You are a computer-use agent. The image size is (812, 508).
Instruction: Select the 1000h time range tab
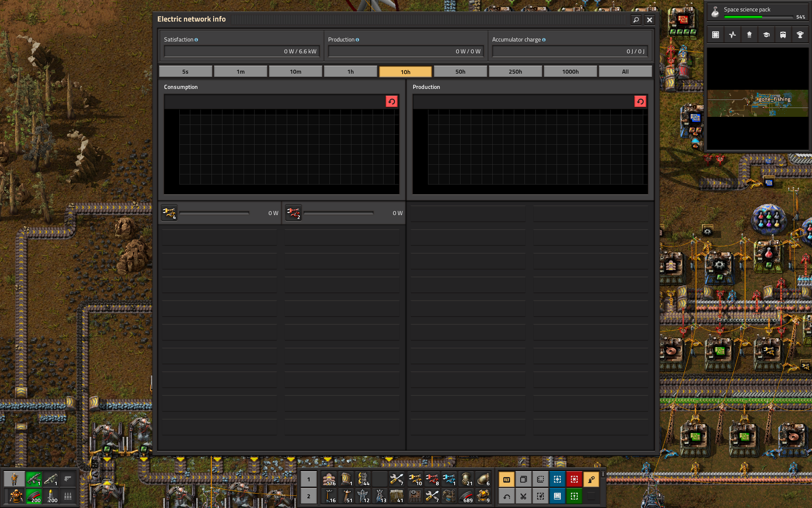click(x=570, y=72)
